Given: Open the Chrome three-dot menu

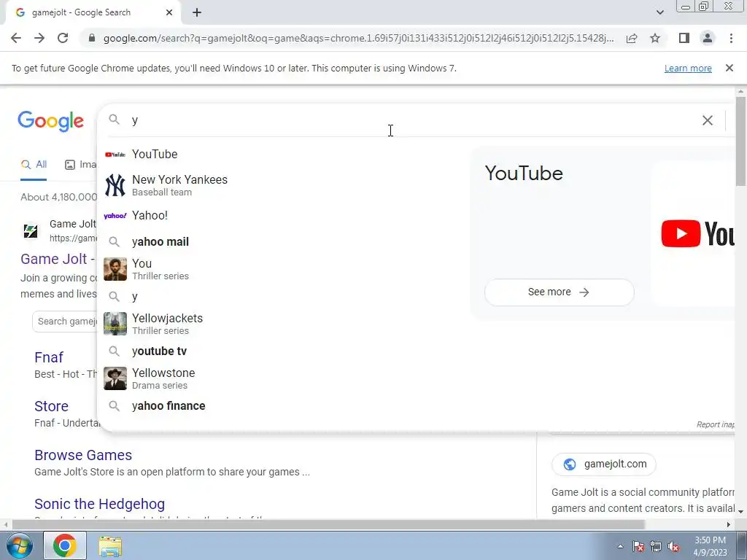Looking at the screenshot, I should (x=731, y=38).
